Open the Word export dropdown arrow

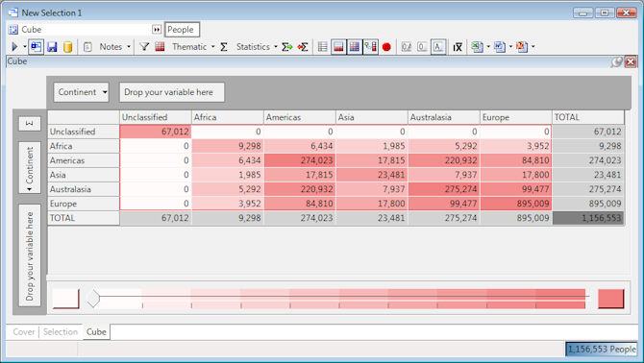[x=510, y=47]
